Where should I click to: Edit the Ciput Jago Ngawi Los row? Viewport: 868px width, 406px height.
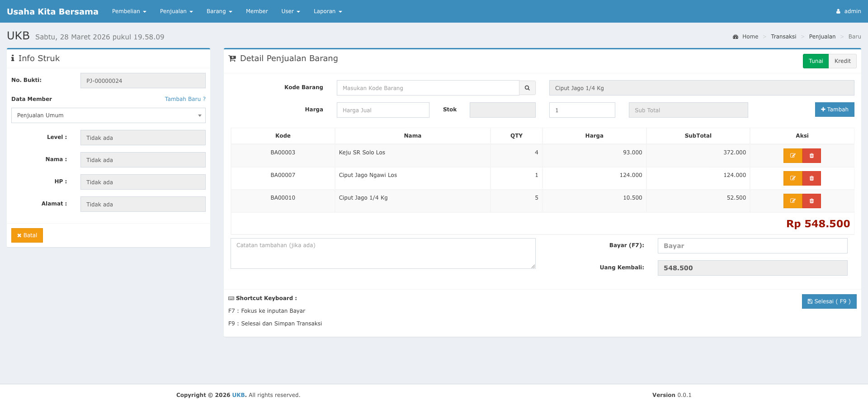pyautogui.click(x=793, y=178)
